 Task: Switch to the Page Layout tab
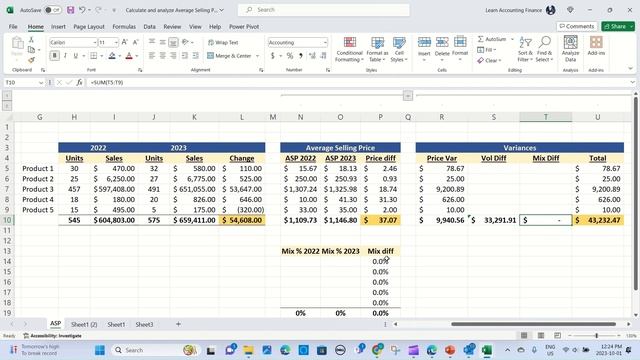tap(89, 27)
